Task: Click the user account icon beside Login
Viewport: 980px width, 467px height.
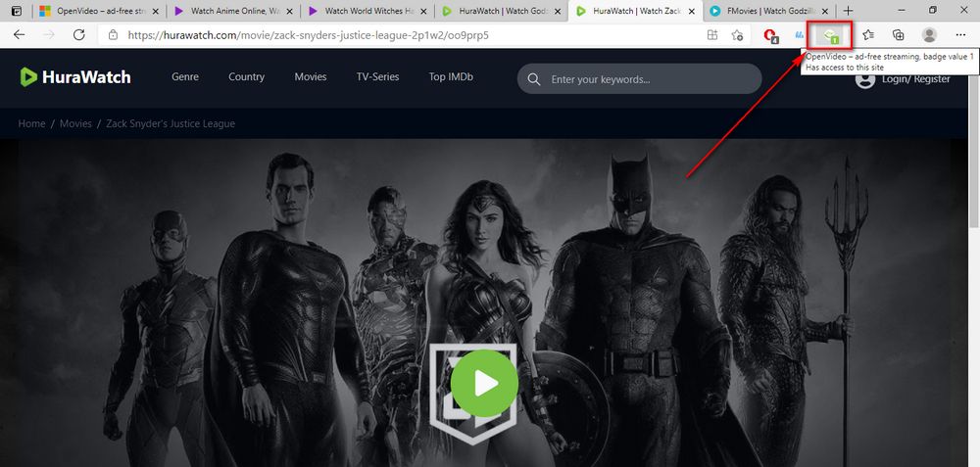Action: (865, 80)
